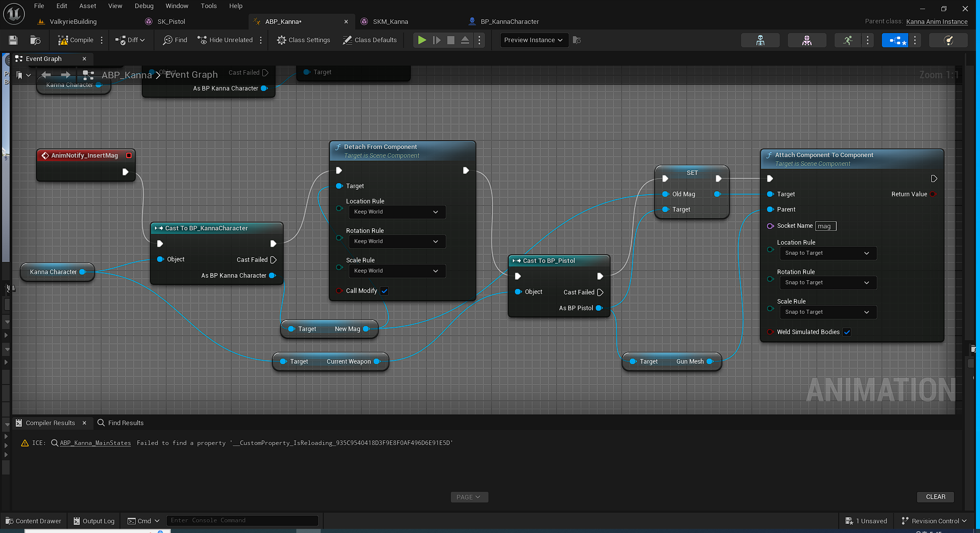The width and height of the screenshot is (980, 533).
Task: Toggle Call Modify checkbox
Action: pos(385,291)
